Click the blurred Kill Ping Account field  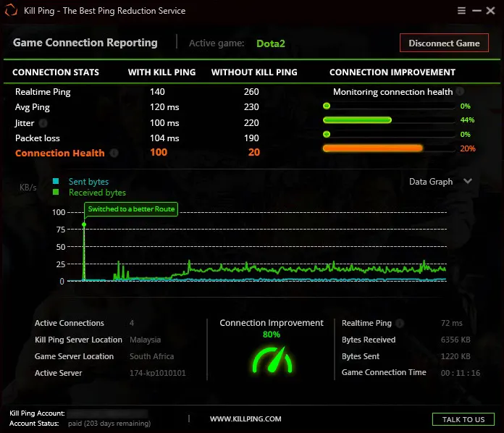[108, 413]
